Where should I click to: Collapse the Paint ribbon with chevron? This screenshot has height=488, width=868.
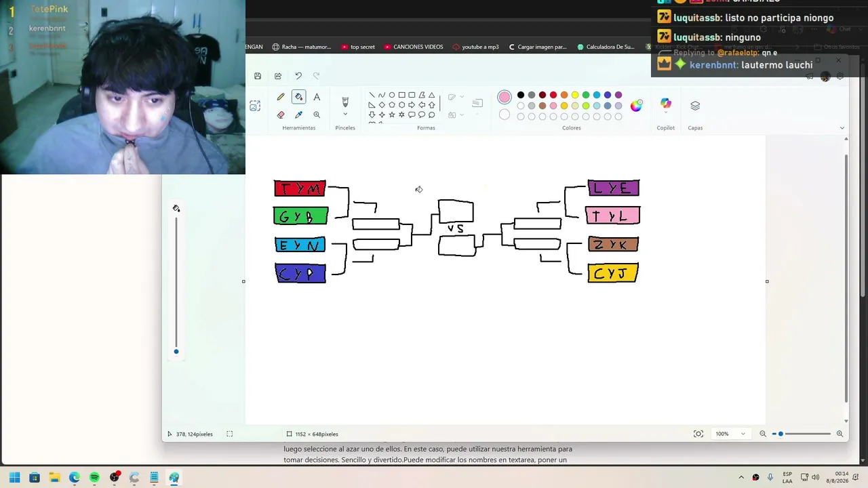[x=842, y=128]
